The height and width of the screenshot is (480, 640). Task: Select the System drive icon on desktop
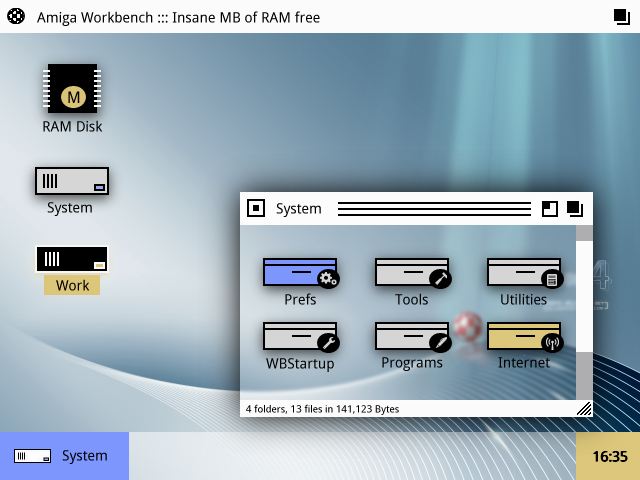click(x=72, y=181)
